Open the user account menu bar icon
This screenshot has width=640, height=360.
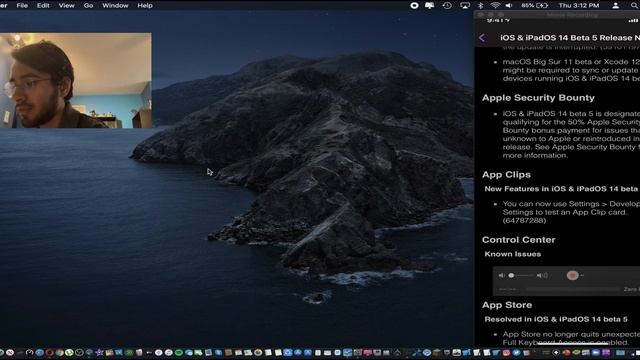pyautogui.click(x=616, y=5)
